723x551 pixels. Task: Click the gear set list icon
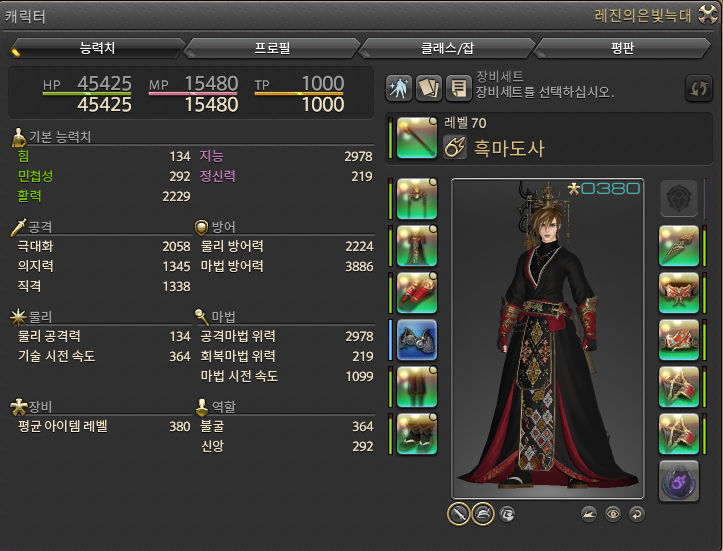[x=458, y=88]
